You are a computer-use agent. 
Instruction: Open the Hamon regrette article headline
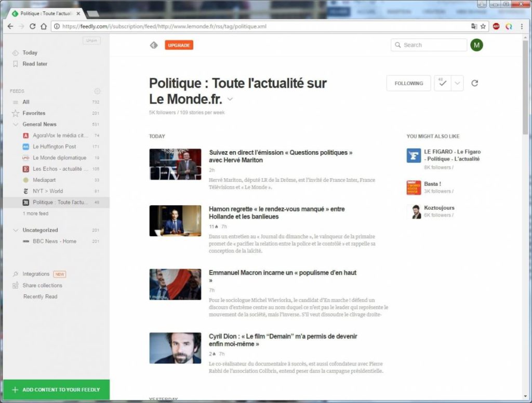[x=277, y=213]
